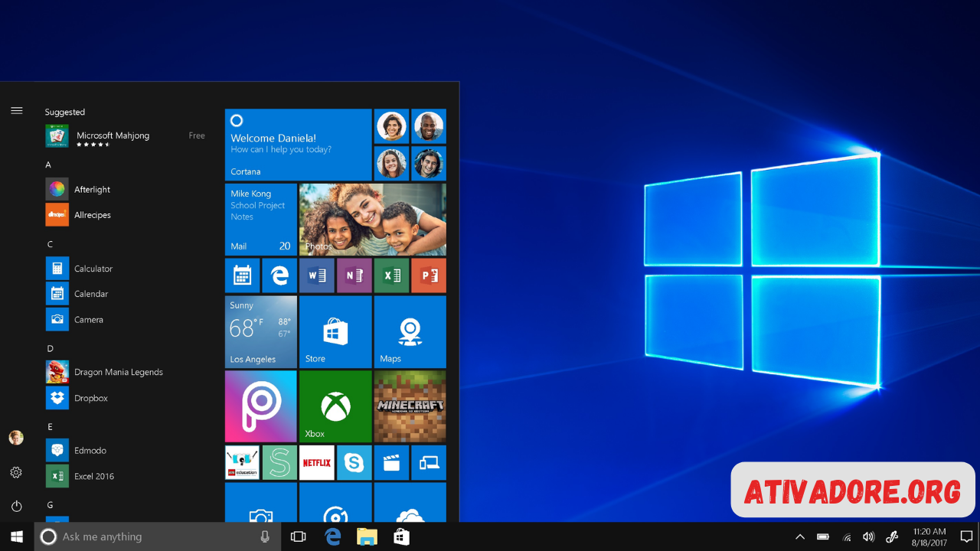Screen dimensions: 980x551
Task: Jump via letter E header
Action: tap(50, 426)
